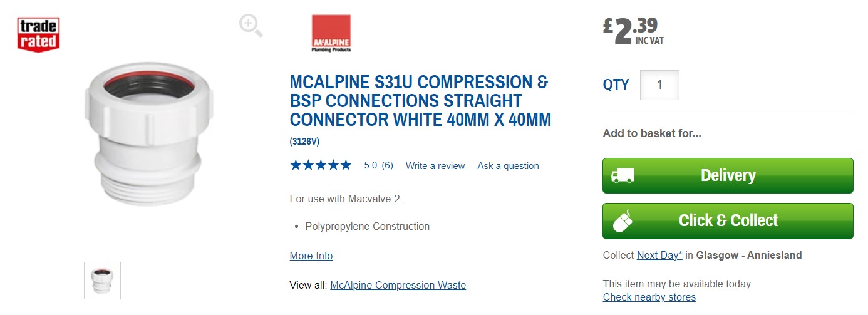Open the McAlpine brand logo
This screenshot has width=868, height=315.
pyautogui.click(x=331, y=33)
